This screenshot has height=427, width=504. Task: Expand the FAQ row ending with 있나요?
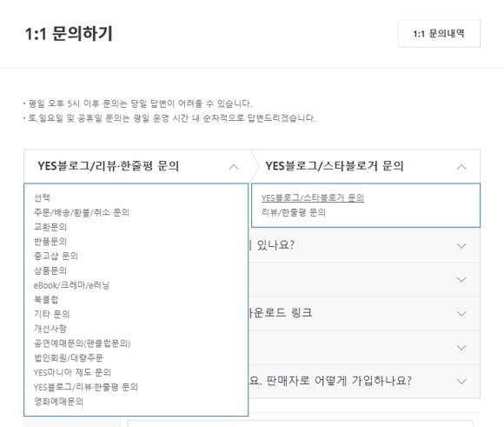[x=364, y=245]
